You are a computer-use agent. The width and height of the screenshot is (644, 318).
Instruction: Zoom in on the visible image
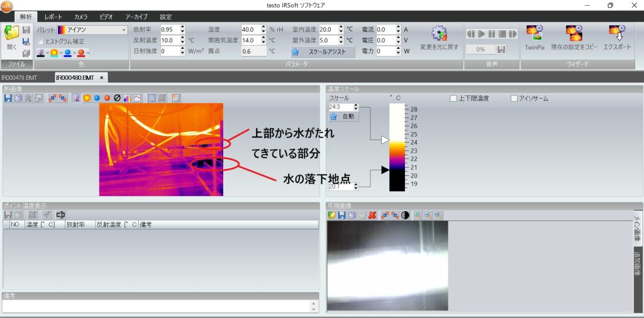click(x=418, y=215)
